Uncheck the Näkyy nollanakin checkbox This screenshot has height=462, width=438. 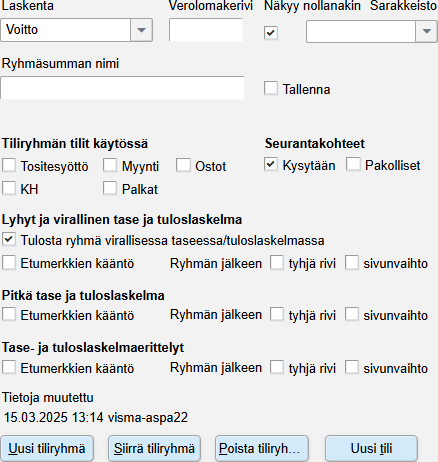(x=271, y=33)
